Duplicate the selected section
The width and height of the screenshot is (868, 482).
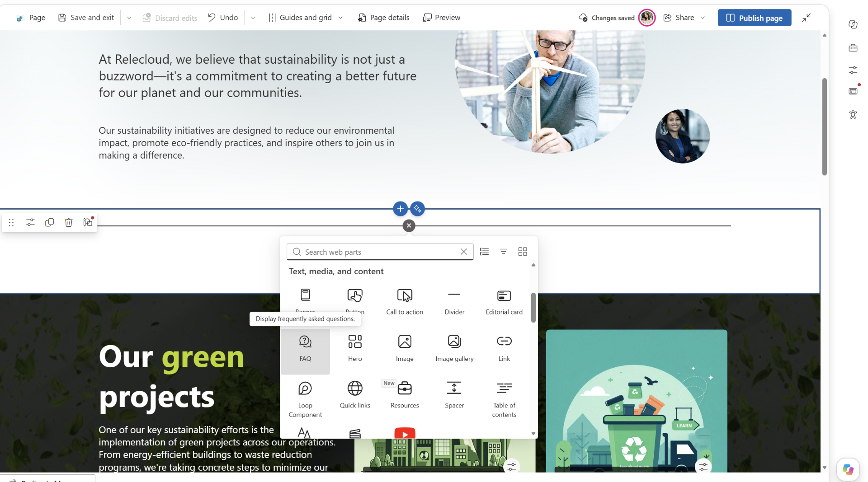[x=50, y=222]
